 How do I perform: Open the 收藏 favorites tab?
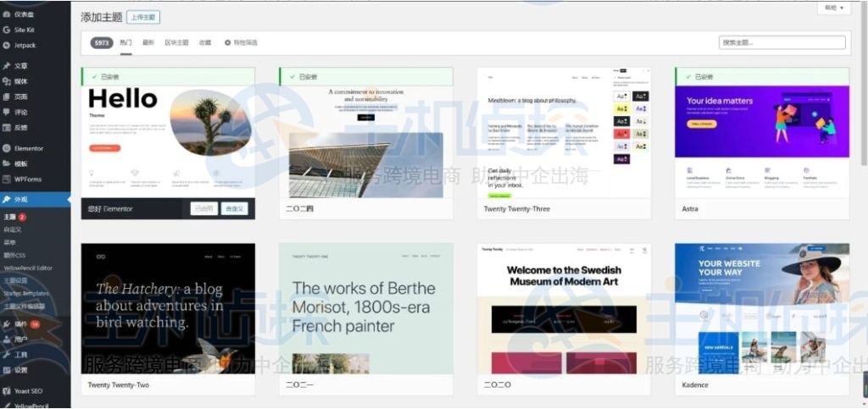(205, 42)
